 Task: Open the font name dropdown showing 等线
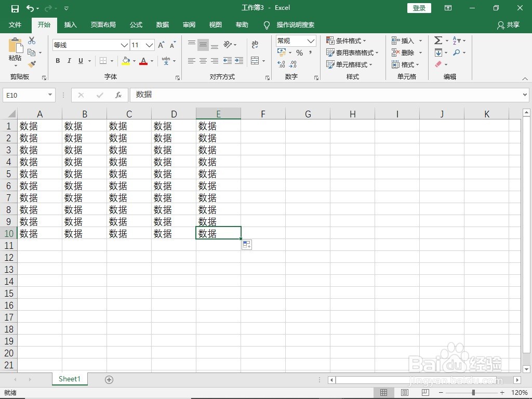(124, 45)
